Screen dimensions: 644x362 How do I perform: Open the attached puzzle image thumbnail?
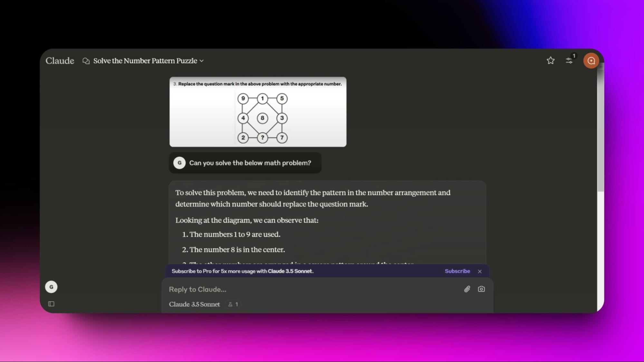pyautogui.click(x=258, y=112)
